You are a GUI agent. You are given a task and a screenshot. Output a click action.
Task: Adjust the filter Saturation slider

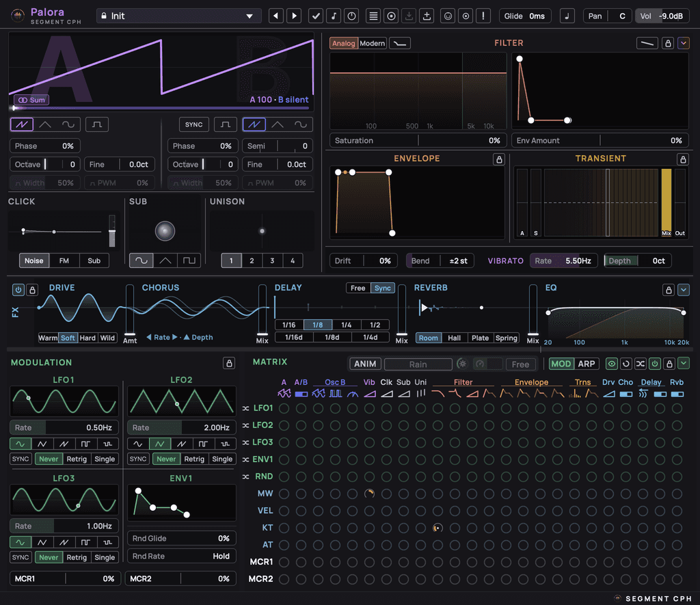(418, 141)
